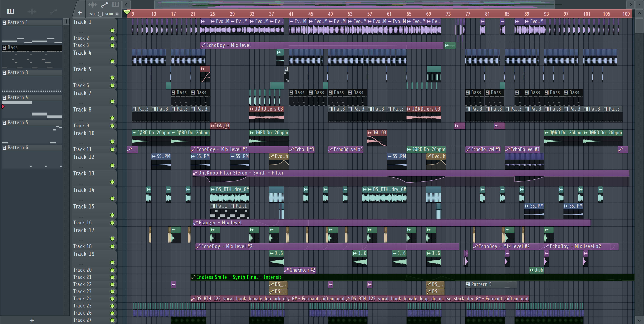Viewport: 644px width, 324px height.
Task: Open menu of Pattern 5 clip on Track 22
Action: [x=468, y=284]
